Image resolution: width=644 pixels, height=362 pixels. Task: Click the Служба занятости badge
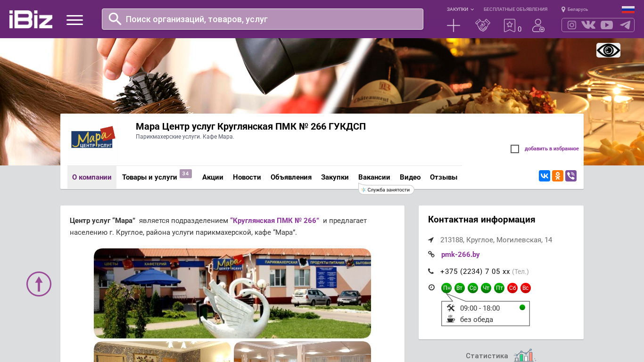point(386,189)
